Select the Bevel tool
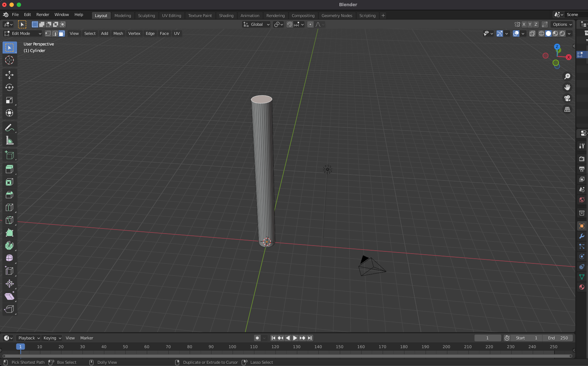588x366 pixels. pyautogui.click(x=9, y=195)
